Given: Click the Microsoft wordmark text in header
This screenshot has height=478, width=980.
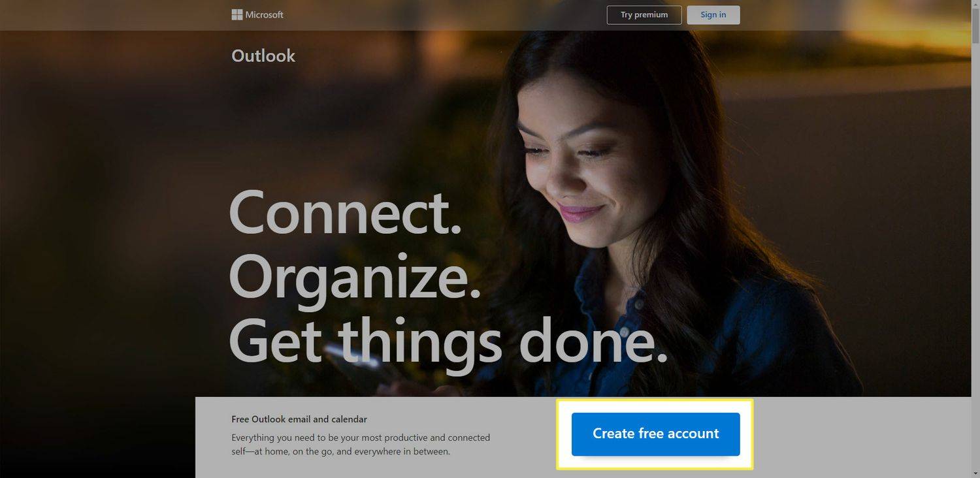Looking at the screenshot, I should click(265, 14).
